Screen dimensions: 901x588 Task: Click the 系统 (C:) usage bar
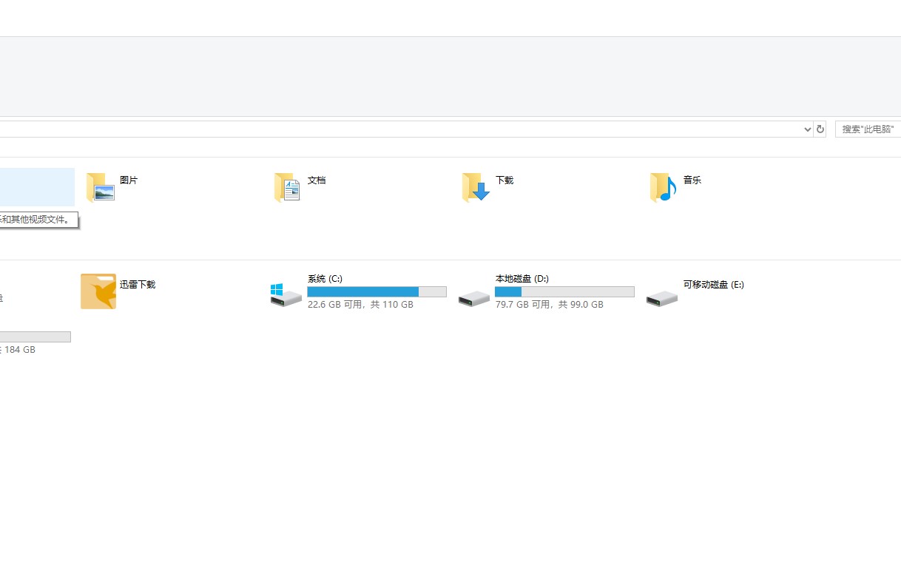[x=377, y=291]
